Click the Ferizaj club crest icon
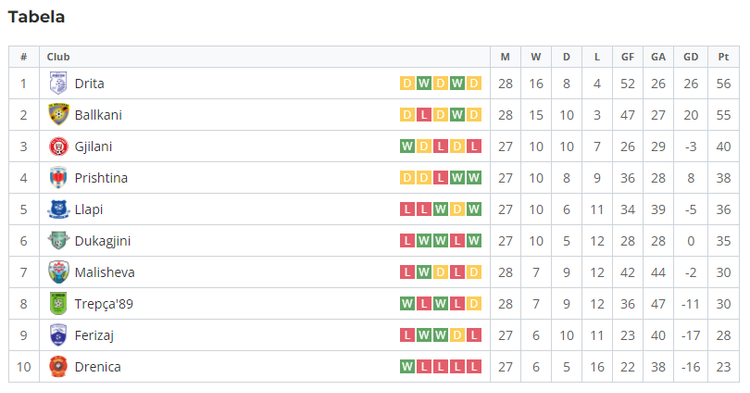 [58, 335]
